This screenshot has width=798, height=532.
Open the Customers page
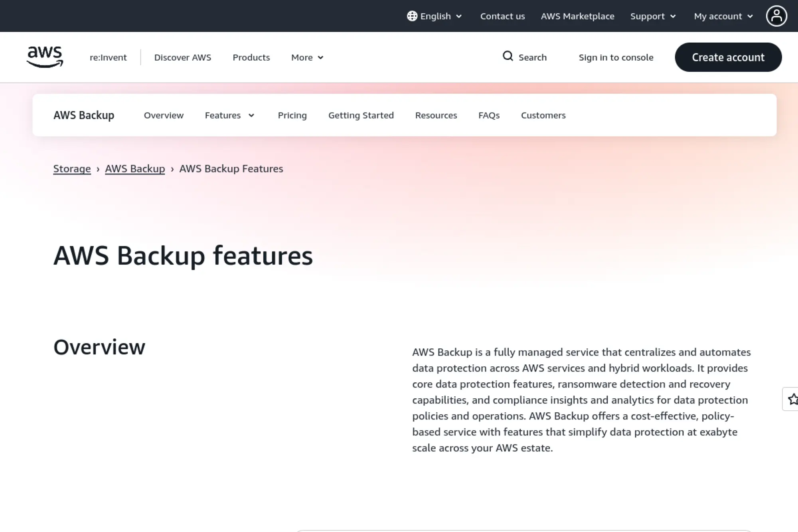543,115
